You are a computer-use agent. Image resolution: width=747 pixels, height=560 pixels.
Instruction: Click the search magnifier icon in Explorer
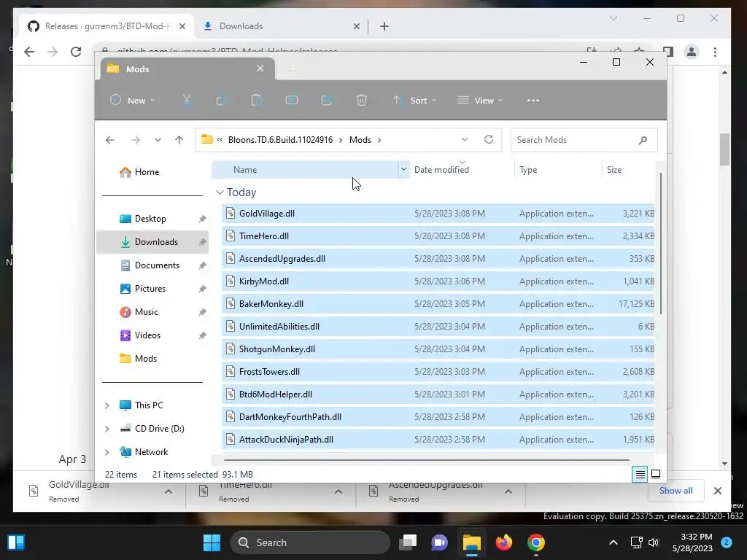click(x=643, y=140)
